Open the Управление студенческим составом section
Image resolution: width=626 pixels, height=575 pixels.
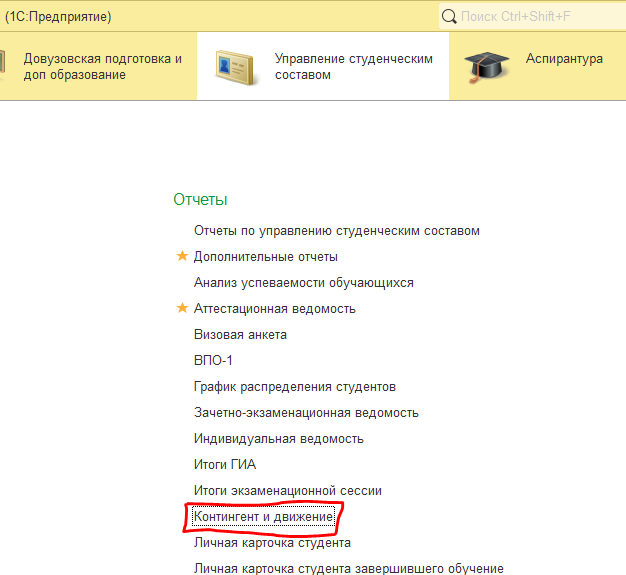(x=353, y=66)
